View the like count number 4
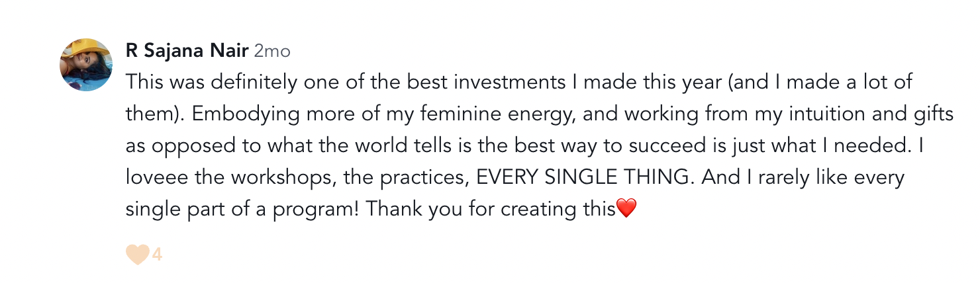 157,254
